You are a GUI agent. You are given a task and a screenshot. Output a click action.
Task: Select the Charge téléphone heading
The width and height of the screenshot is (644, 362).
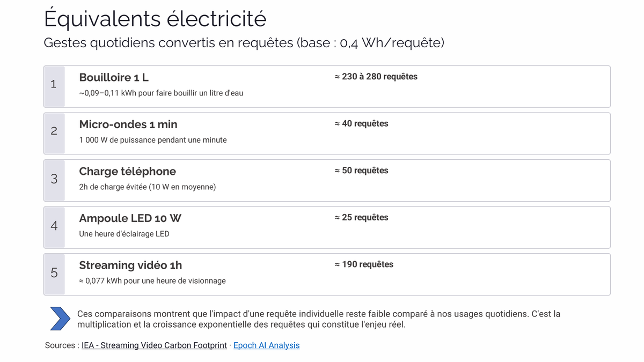pyautogui.click(x=127, y=171)
